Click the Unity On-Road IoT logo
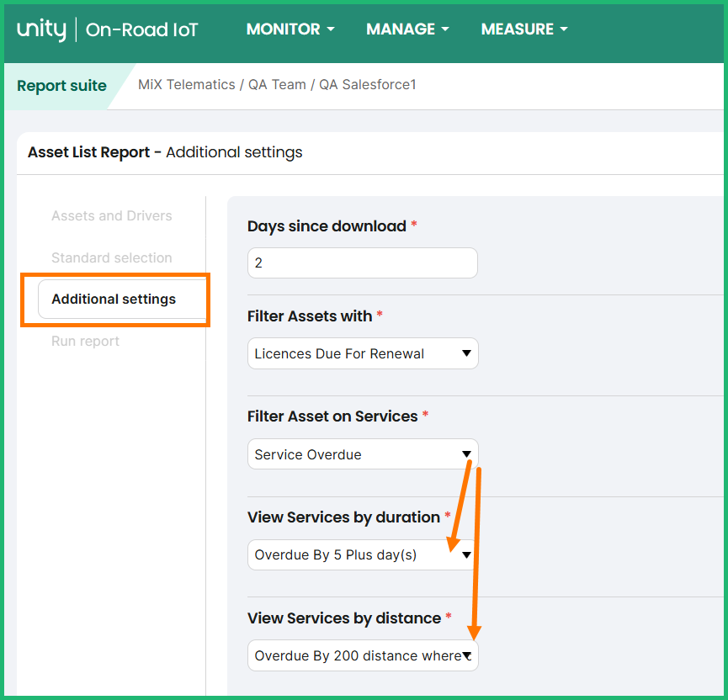 point(107,29)
